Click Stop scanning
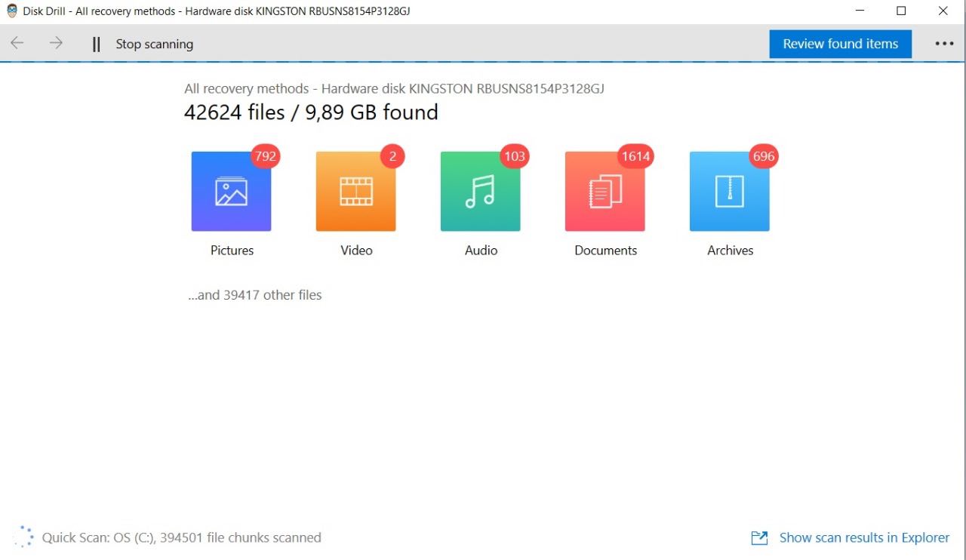 tap(154, 45)
